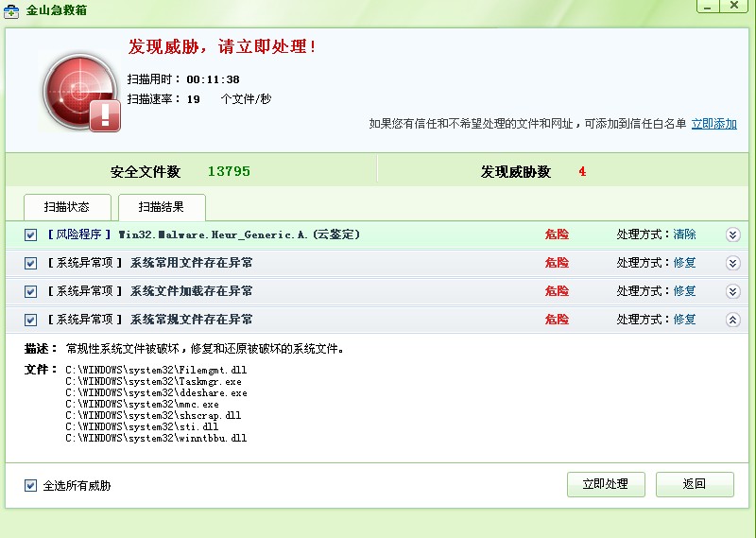756x538 pixels.
Task: Toggle checkbox for 系统常用文件存在异常
Action: 30,263
